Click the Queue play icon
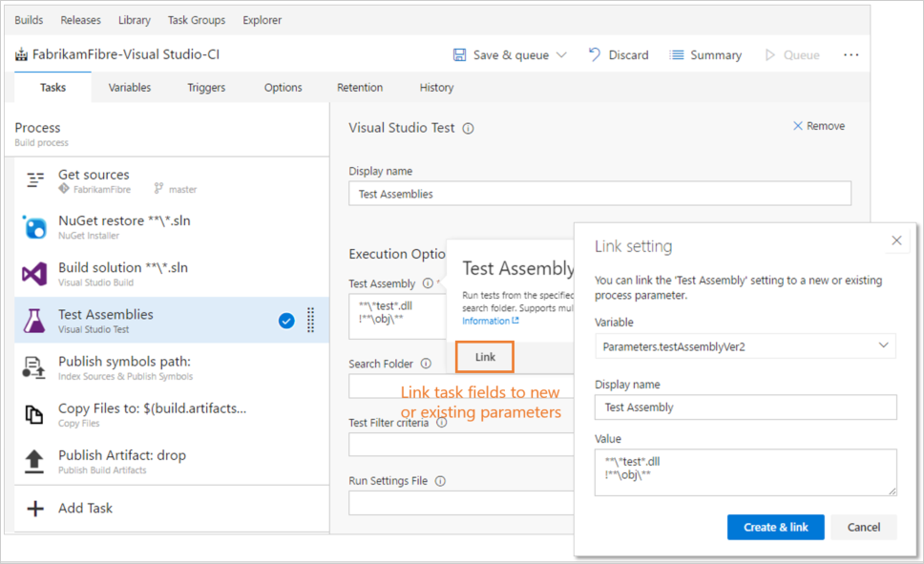Screen dimensions: 924x564 (x=769, y=54)
